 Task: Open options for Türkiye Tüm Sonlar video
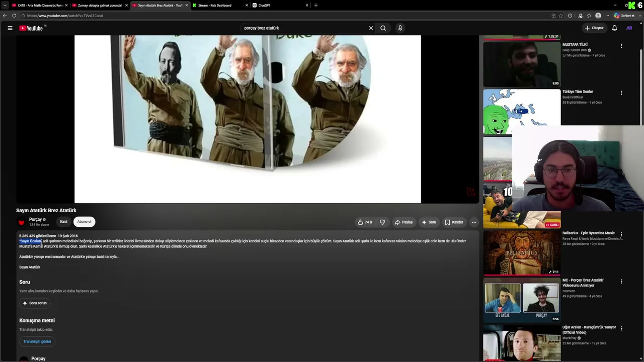pos(621,93)
